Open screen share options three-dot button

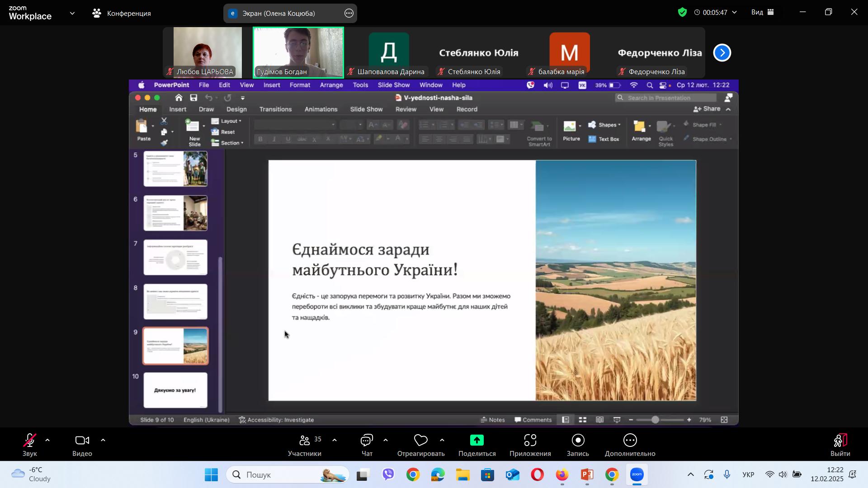pos(349,13)
